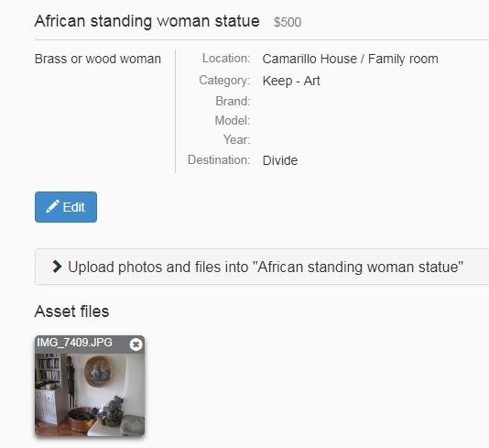Image resolution: width=489 pixels, height=448 pixels.
Task: Open the IMG_7409.JPG thumbnail image
Action: pos(90,394)
